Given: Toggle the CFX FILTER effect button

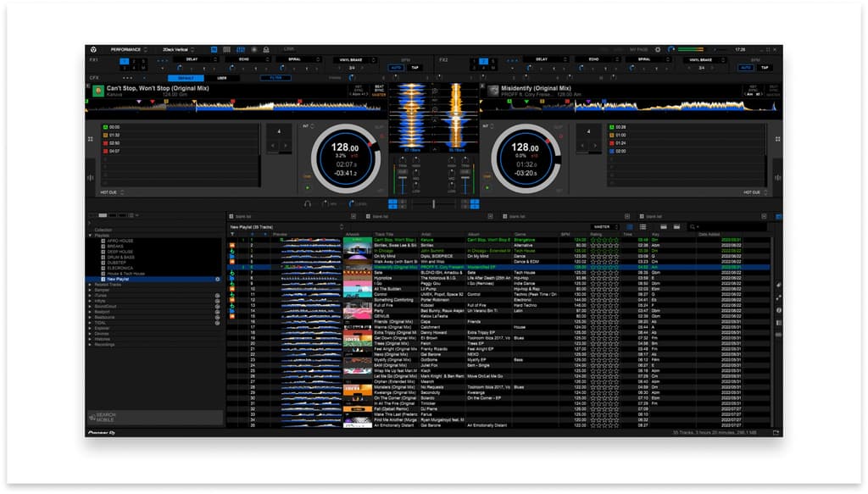Looking at the screenshot, I should tap(275, 78).
